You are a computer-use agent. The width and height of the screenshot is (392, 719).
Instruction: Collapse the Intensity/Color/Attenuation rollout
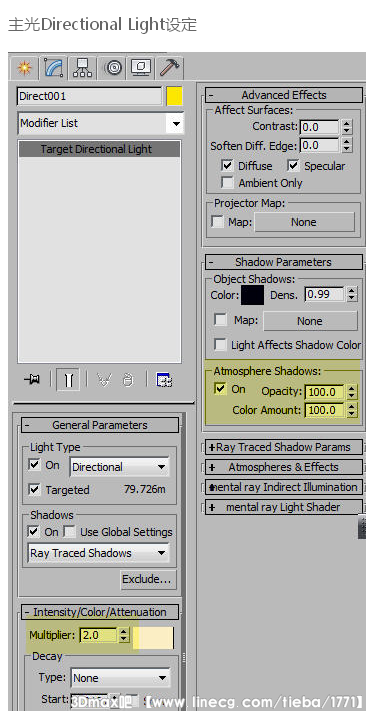pos(100,612)
